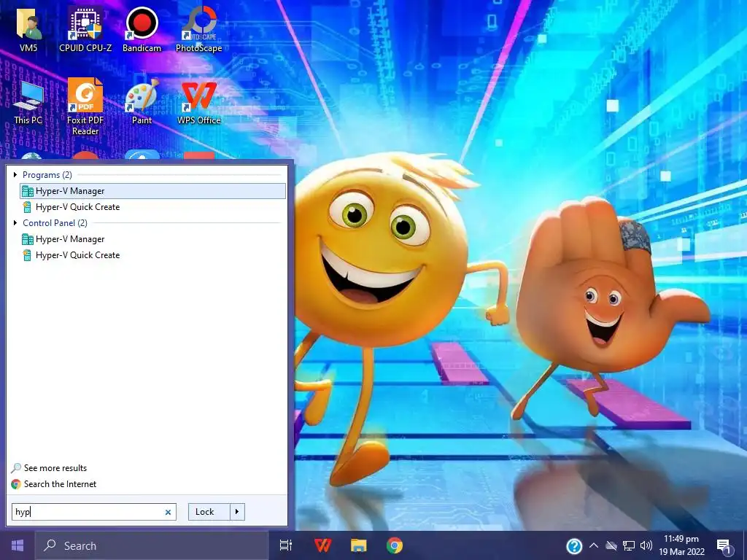This screenshot has width=747, height=560.
Task: Click the taskbar Search box
Action: (x=152, y=545)
